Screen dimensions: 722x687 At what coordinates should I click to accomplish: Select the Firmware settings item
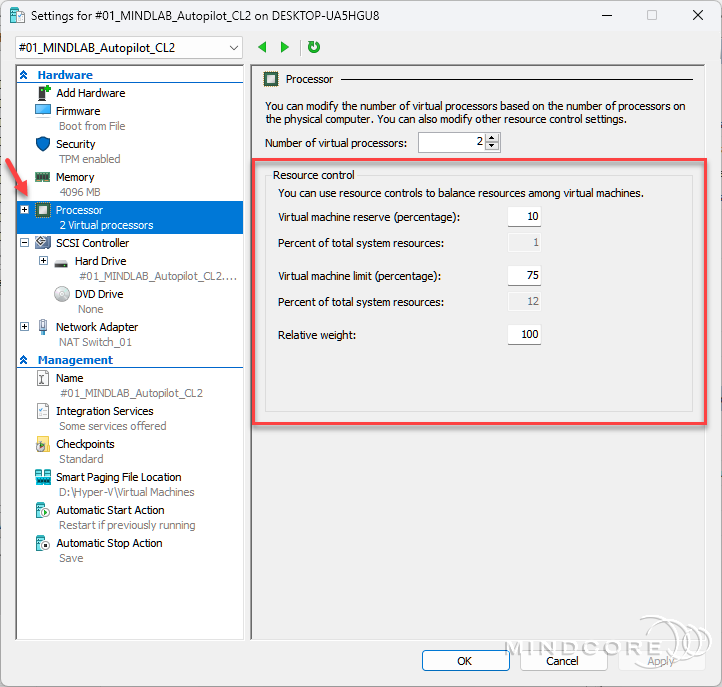(78, 111)
